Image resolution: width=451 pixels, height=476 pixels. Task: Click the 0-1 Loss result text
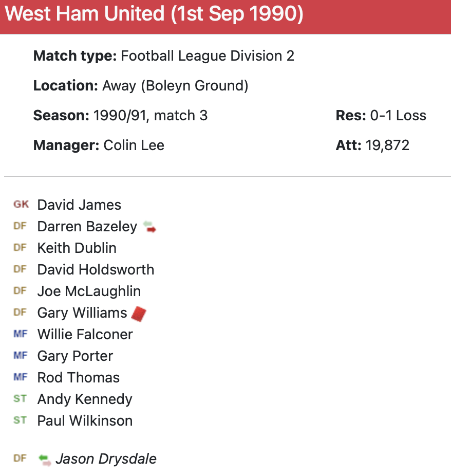tap(398, 115)
